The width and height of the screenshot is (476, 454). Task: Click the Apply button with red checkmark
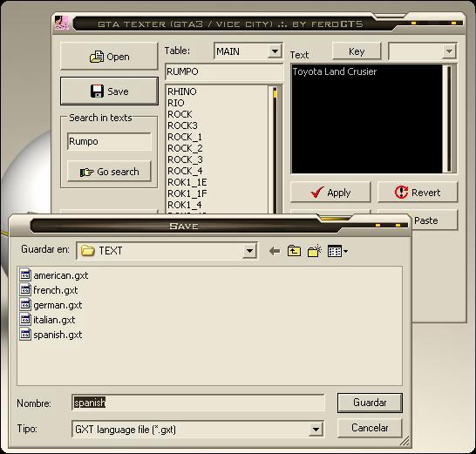pos(330,193)
